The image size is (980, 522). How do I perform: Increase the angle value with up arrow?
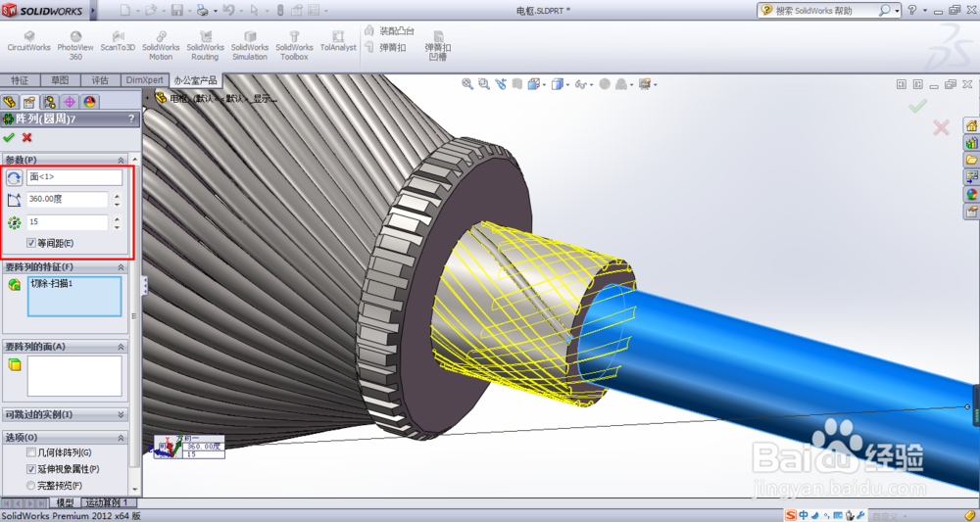tap(117, 196)
